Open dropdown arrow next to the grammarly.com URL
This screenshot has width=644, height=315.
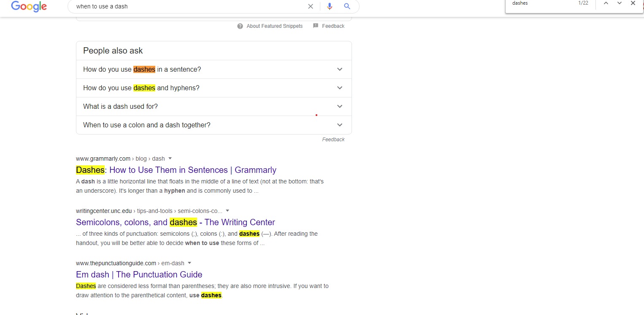pyautogui.click(x=170, y=159)
